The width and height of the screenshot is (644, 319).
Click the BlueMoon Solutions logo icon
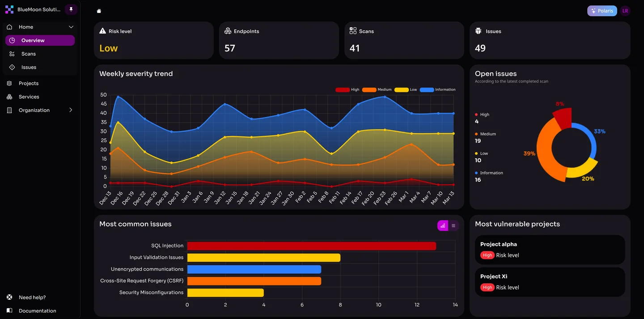(9, 9)
